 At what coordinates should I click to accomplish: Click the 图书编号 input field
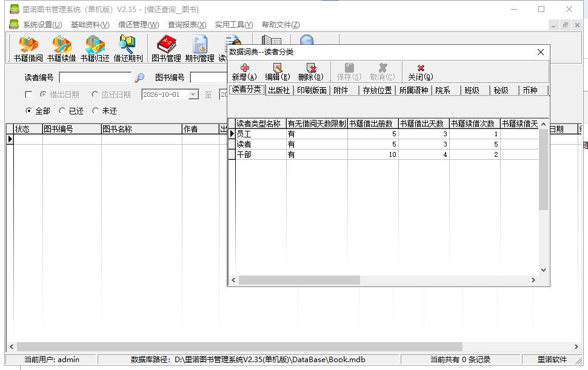(x=209, y=78)
